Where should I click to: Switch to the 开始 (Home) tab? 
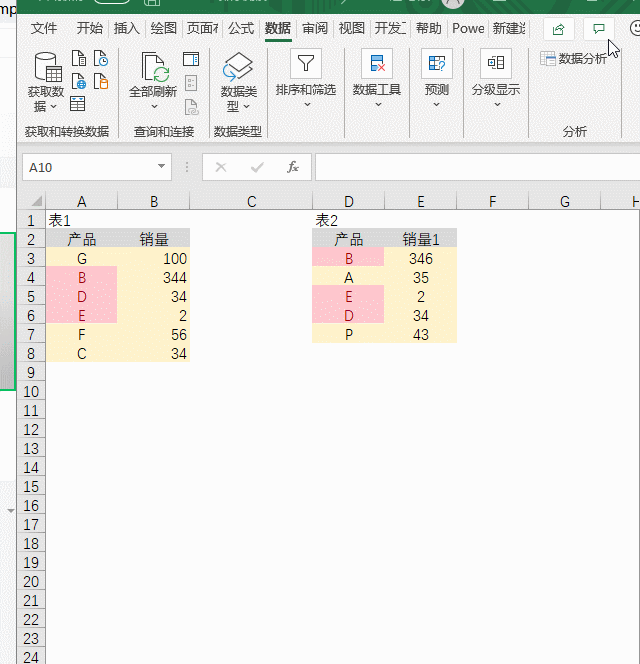coord(90,28)
